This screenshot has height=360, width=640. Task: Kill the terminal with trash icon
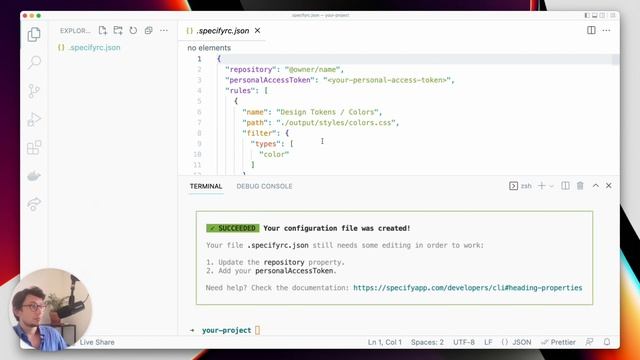580,186
